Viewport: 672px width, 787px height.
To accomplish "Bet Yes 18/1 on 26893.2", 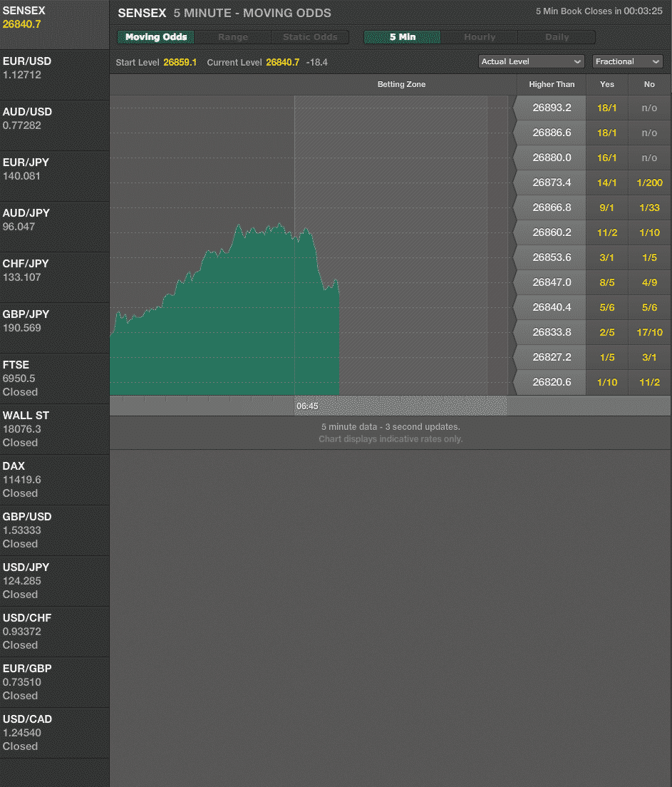I will [606, 108].
